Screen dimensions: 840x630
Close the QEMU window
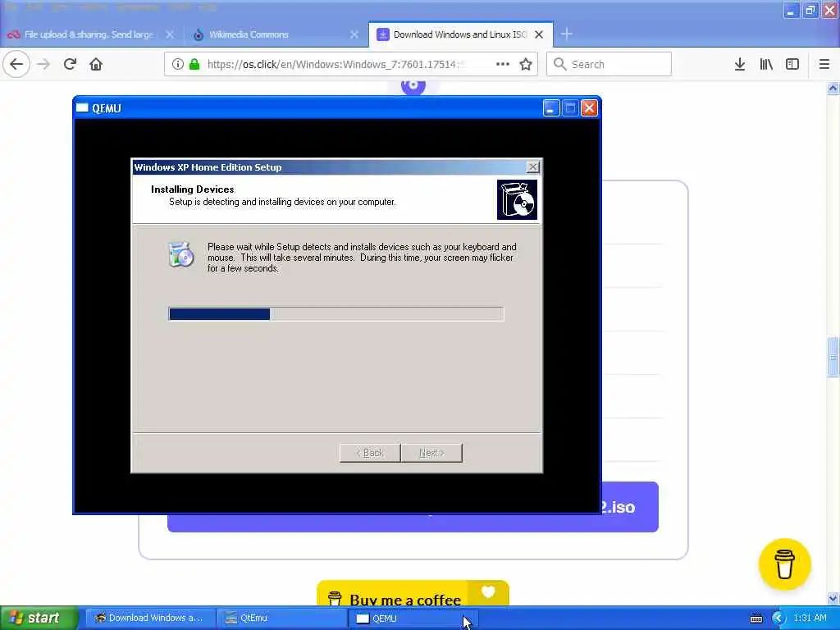pyautogui.click(x=589, y=108)
